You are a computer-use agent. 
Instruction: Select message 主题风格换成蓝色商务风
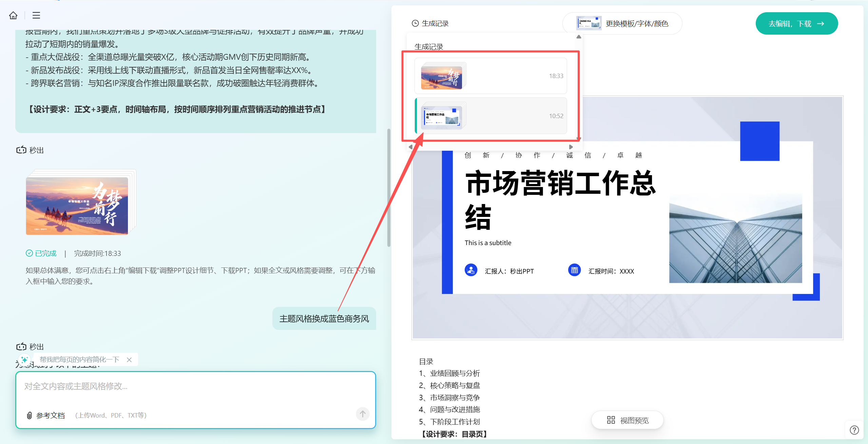pyautogui.click(x=324, y=319)
